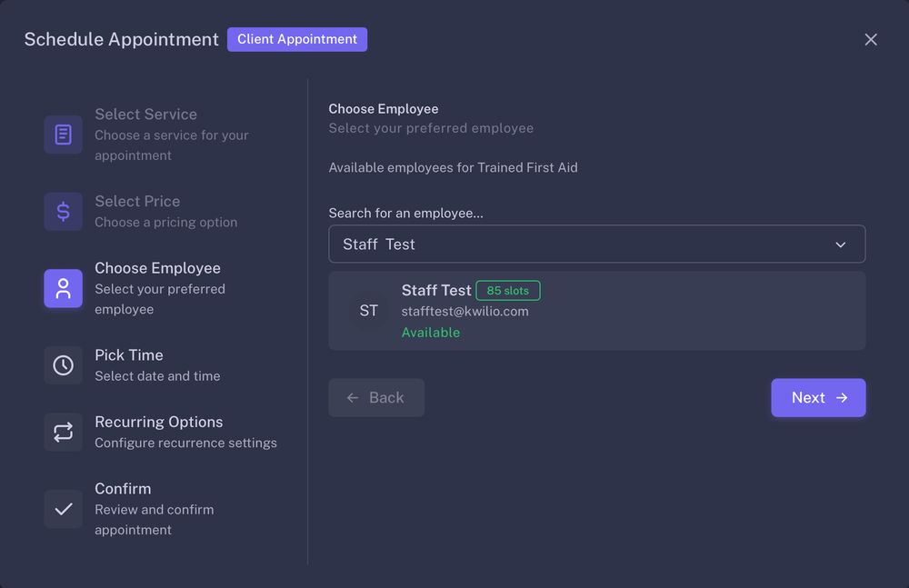Jump to the Confirm step
The height and width of the screenshot is (588, 909).
click(x=123, y=489)
